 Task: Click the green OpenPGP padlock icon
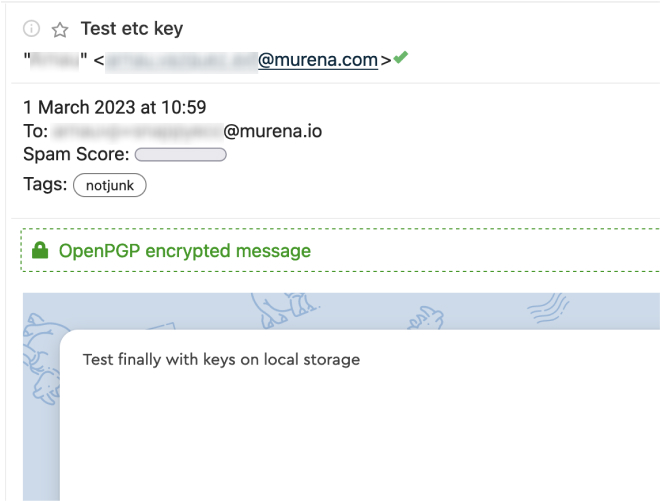40,251
